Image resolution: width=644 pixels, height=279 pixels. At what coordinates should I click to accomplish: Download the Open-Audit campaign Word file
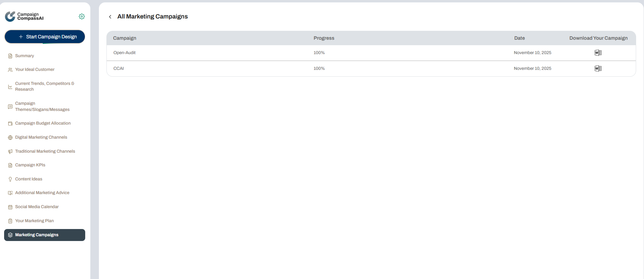(598, 53)
